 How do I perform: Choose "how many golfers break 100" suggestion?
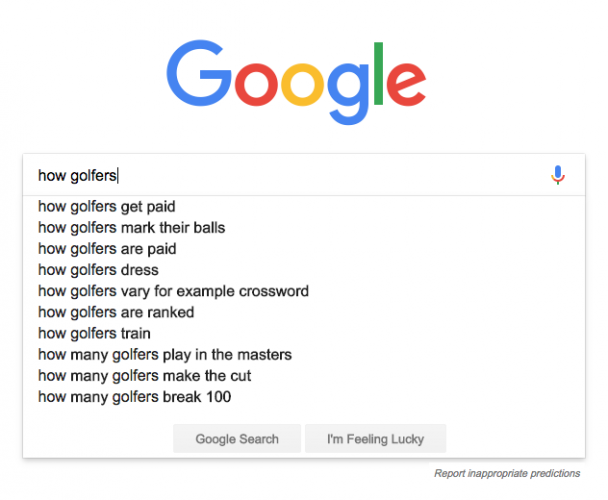click(135, 397)
